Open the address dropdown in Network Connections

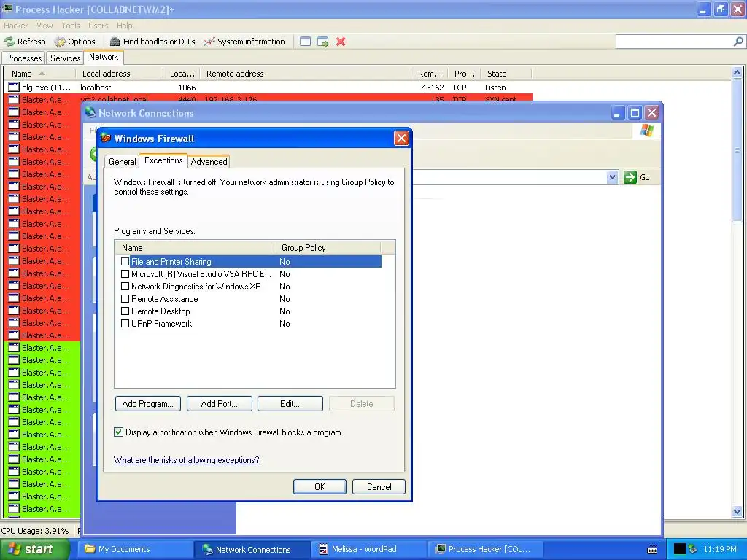pos(612,177)
